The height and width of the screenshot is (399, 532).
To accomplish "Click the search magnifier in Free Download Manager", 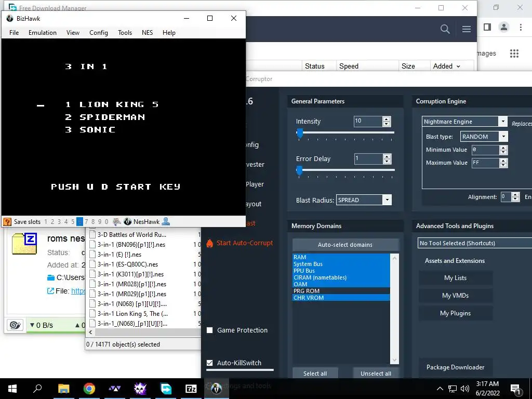I will click(445, 29).
